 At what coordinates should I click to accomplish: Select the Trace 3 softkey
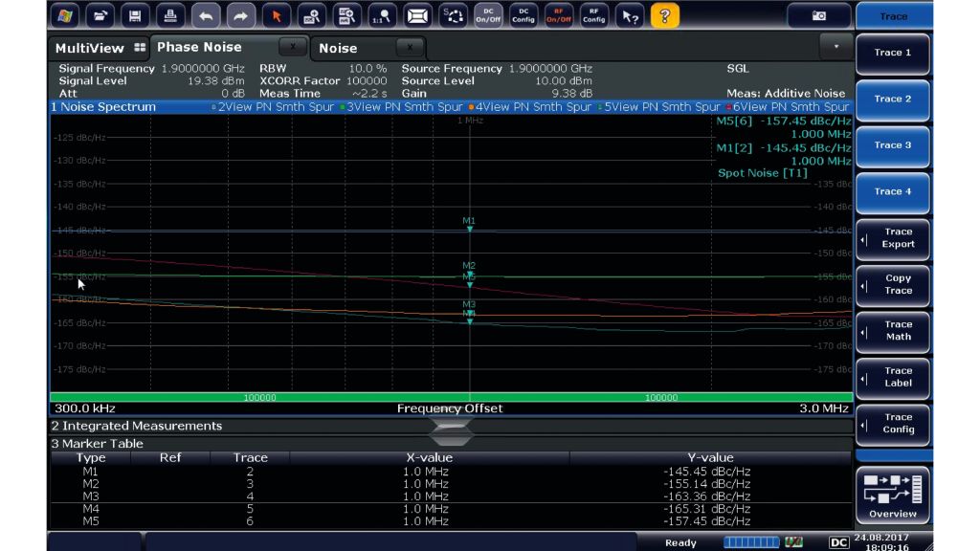coord(893,145)
